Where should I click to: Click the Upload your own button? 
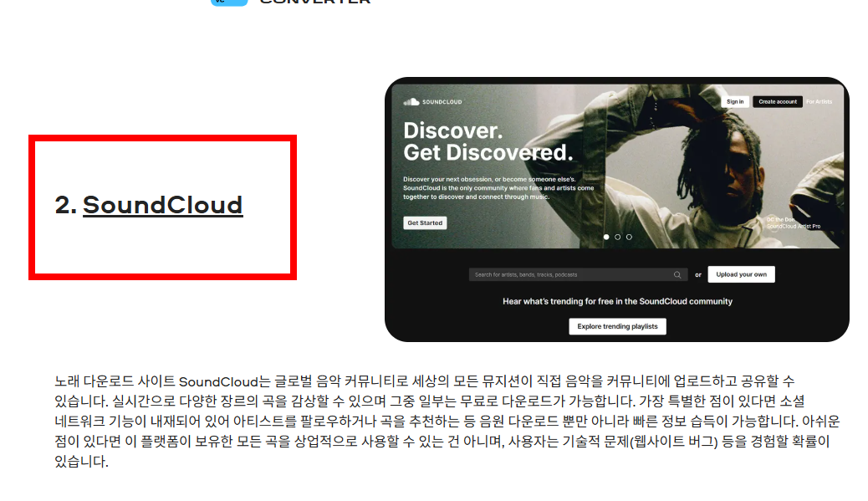coord(741,274)
